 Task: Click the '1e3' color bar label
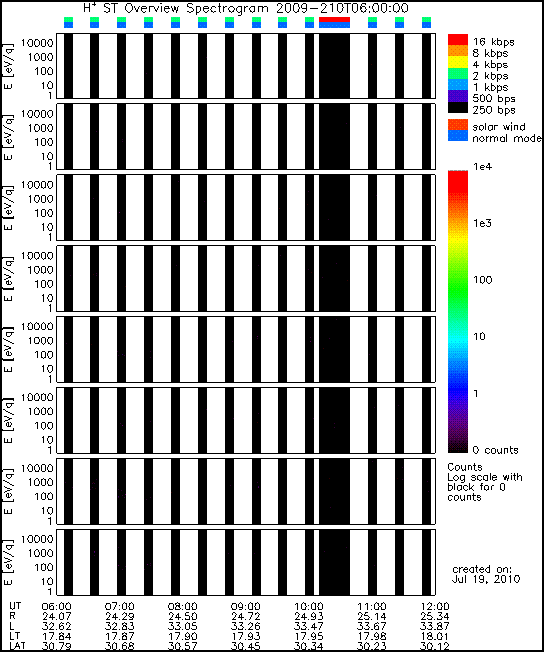[482, 223]
